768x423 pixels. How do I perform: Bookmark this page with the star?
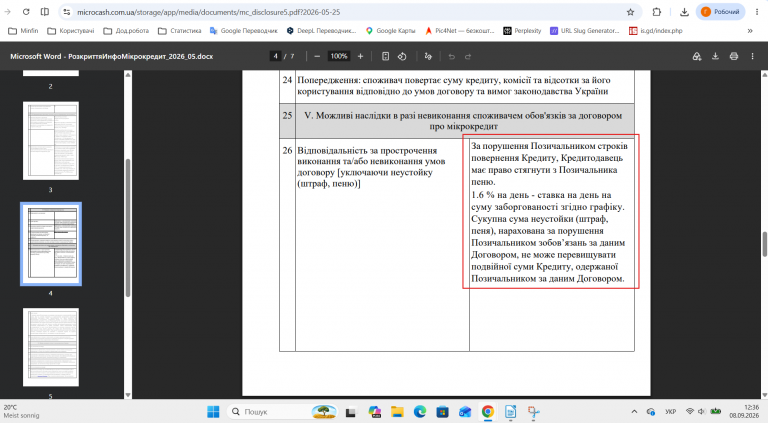point(630,12)
